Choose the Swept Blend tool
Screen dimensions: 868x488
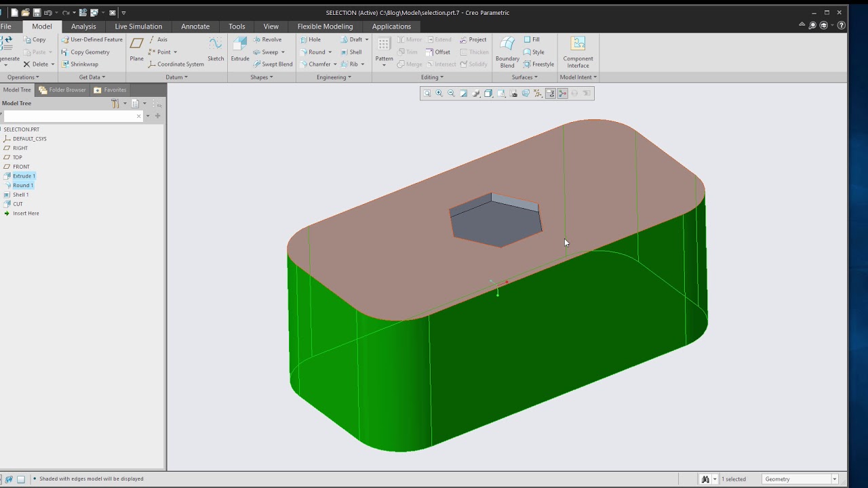coord(273,64)
